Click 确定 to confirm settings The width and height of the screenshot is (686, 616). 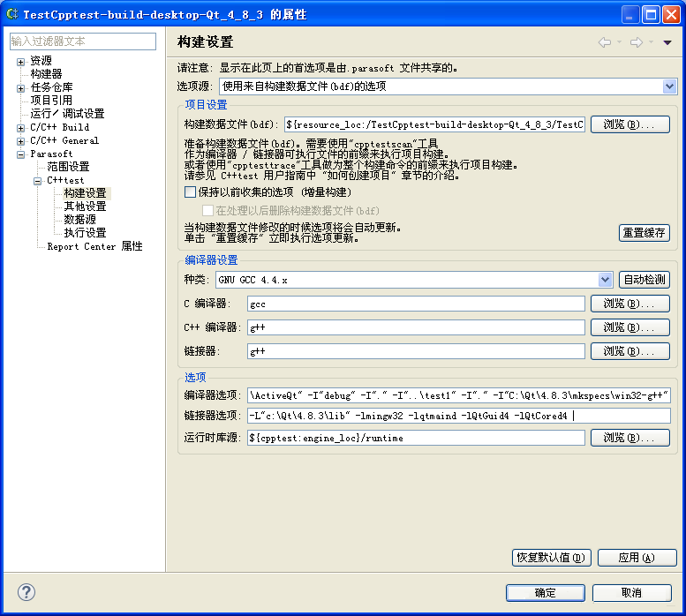545,593
